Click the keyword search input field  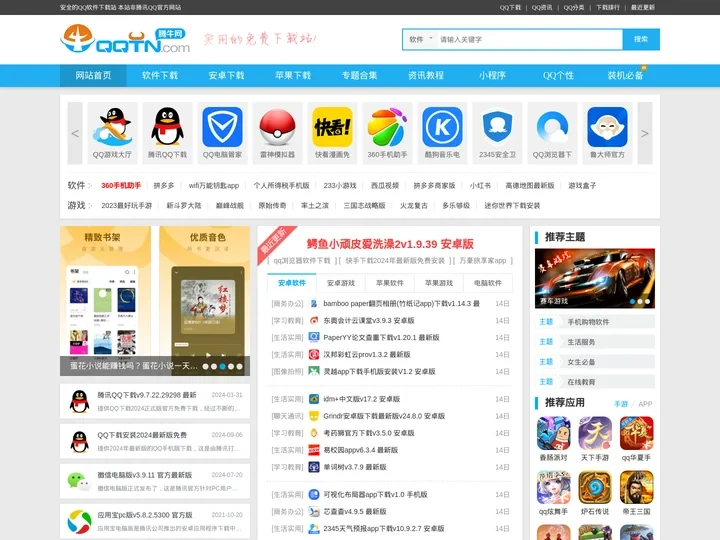529,39
